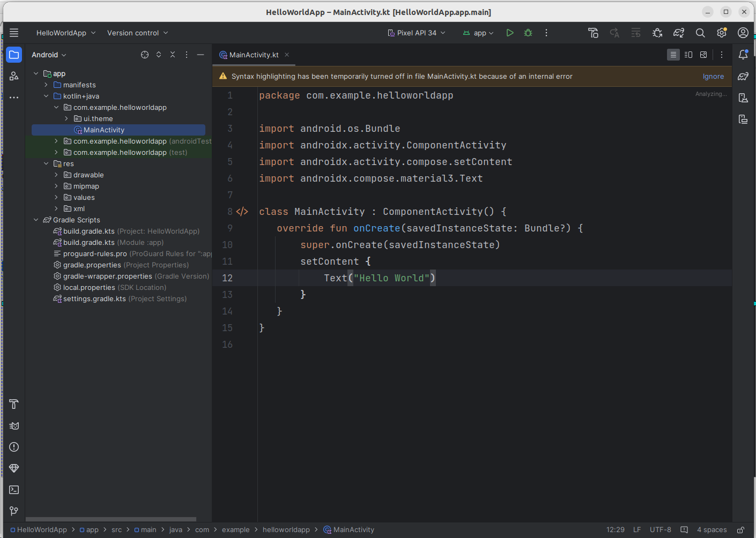The height and width of the screenshot is (538, 756).
Task: Open Version Control git window
Action: tap(14, 511)
